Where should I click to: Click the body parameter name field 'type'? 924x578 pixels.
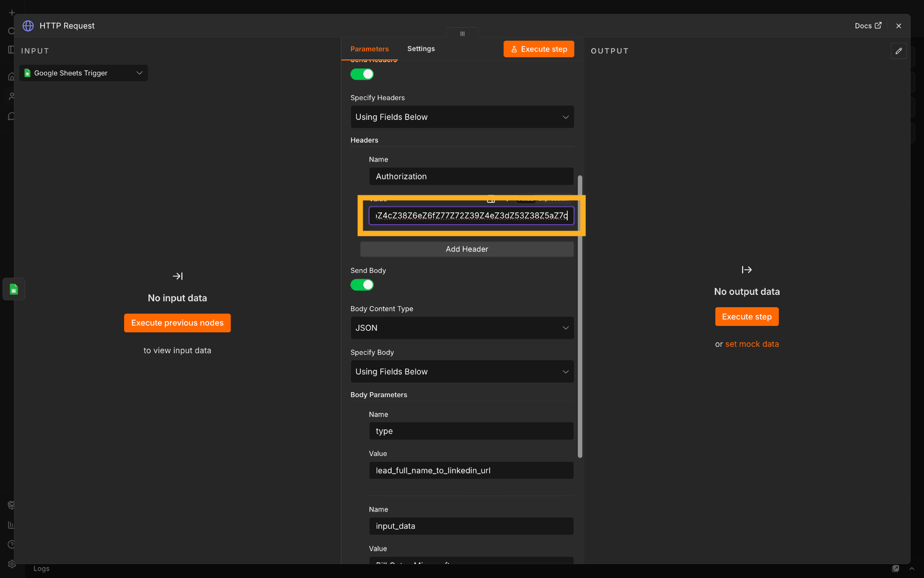pos(471,431)
